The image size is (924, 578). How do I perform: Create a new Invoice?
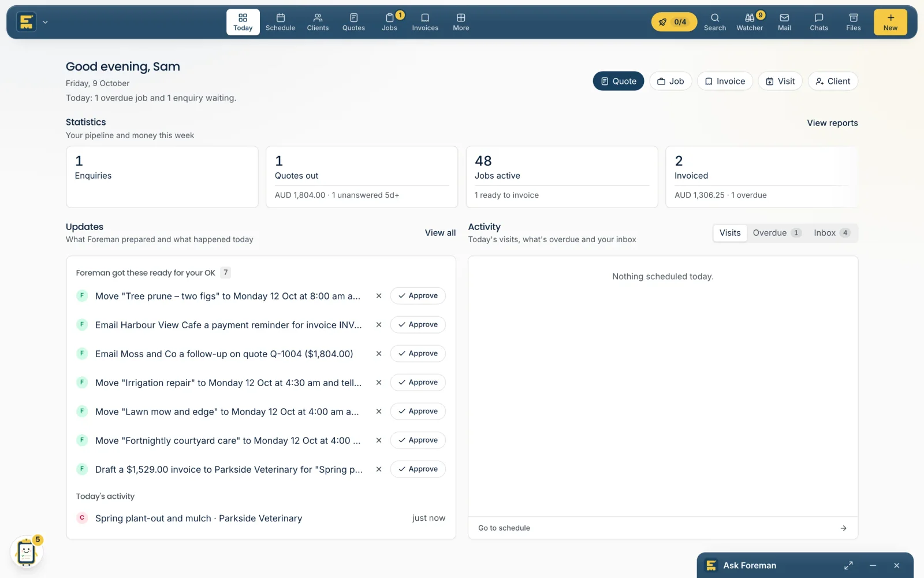click(x=725, y=81)
